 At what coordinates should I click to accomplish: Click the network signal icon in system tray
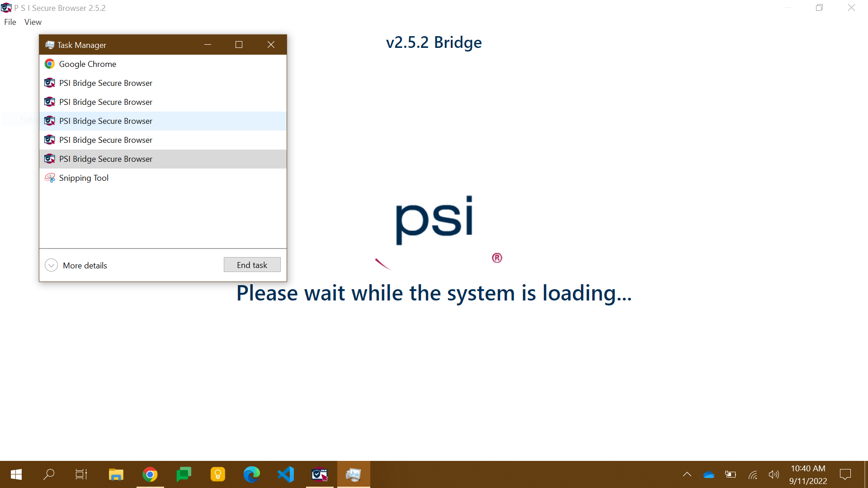[x=753, y=475]
